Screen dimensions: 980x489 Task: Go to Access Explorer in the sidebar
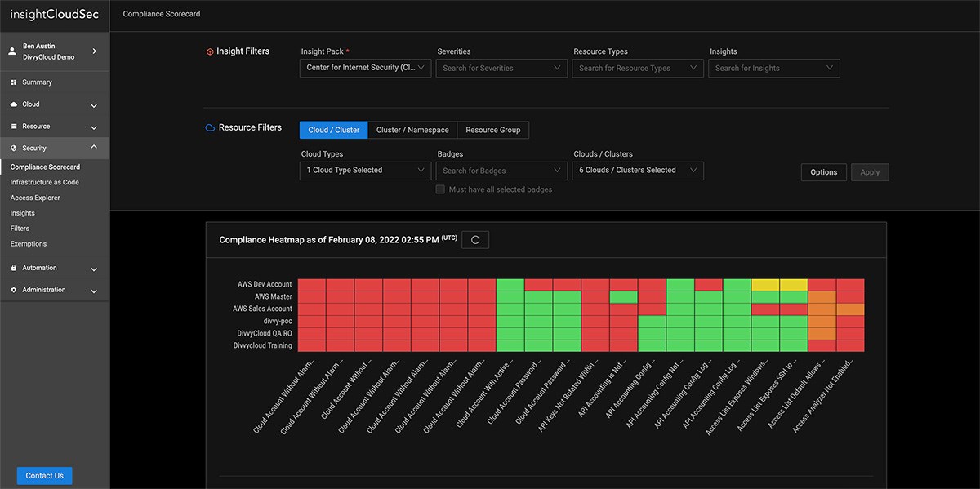[x=35, y=198]
